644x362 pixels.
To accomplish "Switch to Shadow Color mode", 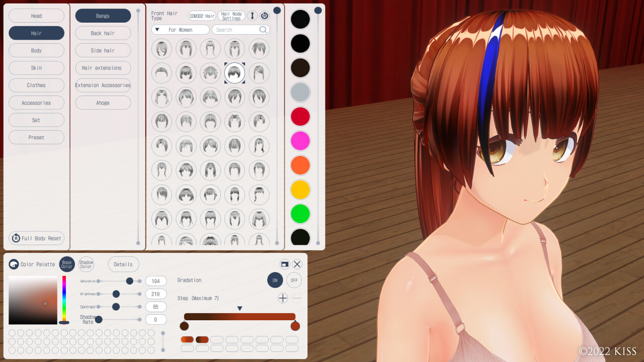I will pos(86,264).
